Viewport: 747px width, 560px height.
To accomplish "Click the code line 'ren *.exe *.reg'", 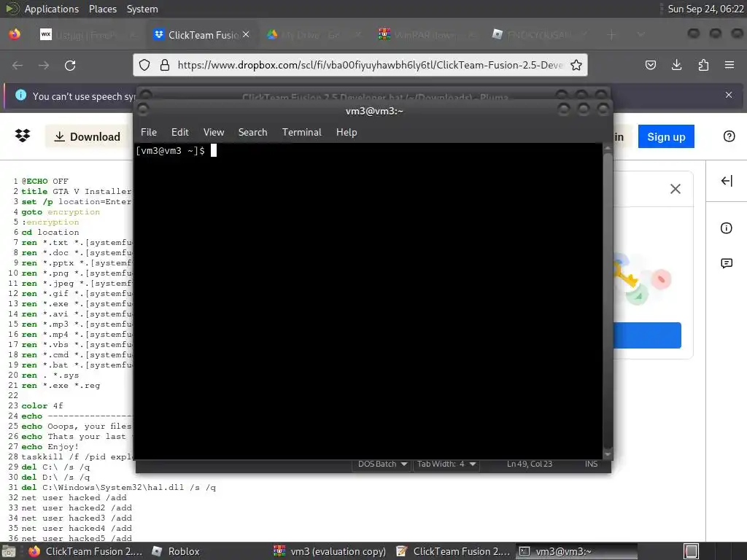I will click(x=61, y=385).
